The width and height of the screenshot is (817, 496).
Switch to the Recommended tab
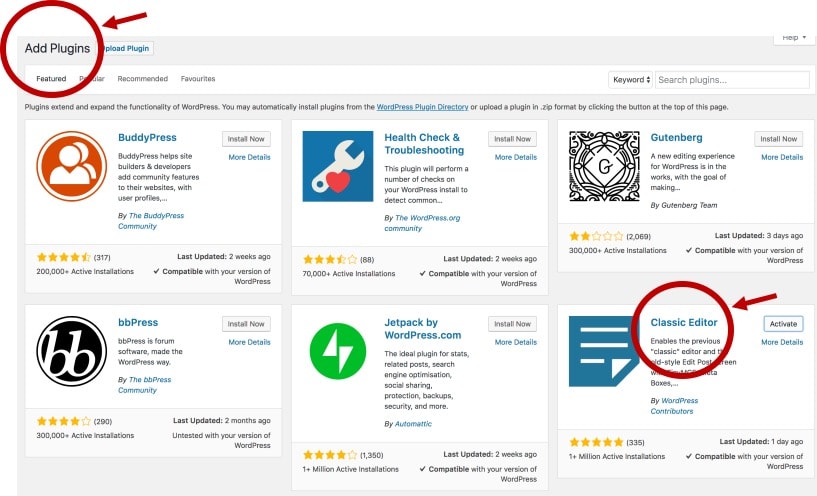click(142, 79)
